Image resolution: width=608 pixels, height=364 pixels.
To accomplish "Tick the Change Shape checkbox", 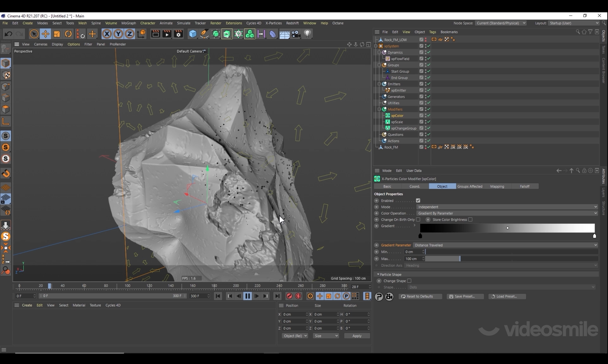I will click(409, 281).
